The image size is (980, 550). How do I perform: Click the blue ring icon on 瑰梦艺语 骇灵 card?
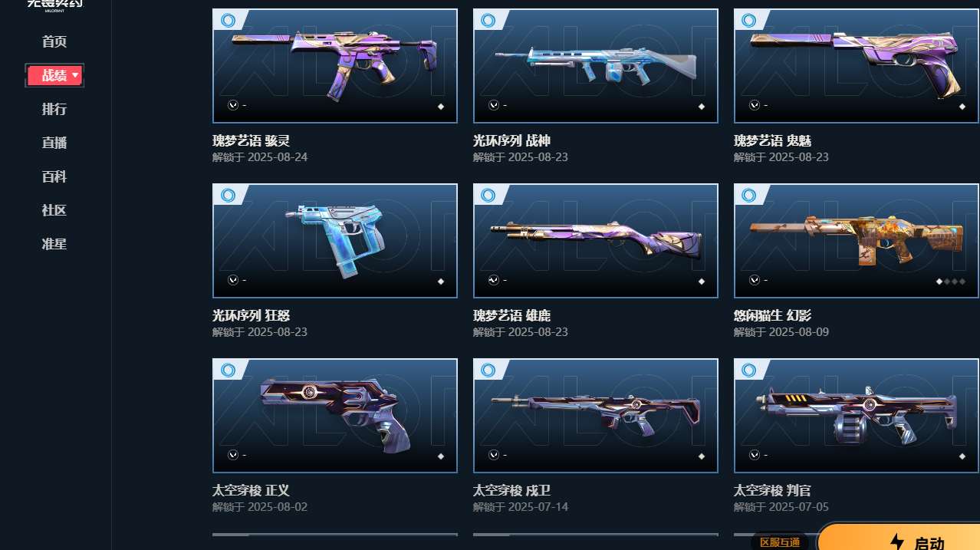[x=228, y=20]
